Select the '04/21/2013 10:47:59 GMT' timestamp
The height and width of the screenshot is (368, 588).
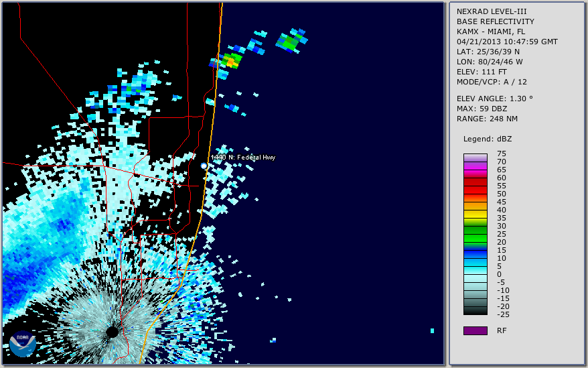click(507, 42)
